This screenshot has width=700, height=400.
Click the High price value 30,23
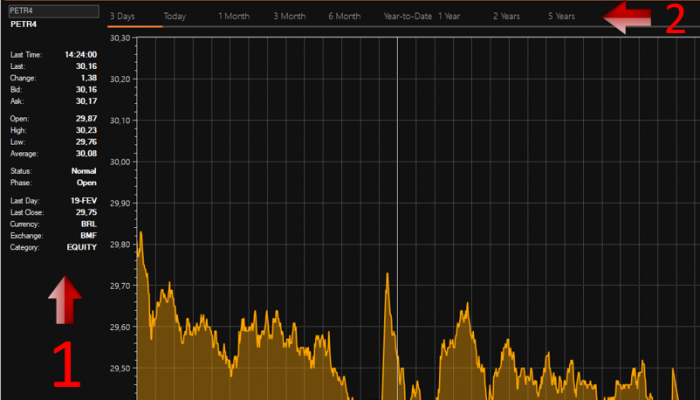pyautogui.click(x=86, y=131)
